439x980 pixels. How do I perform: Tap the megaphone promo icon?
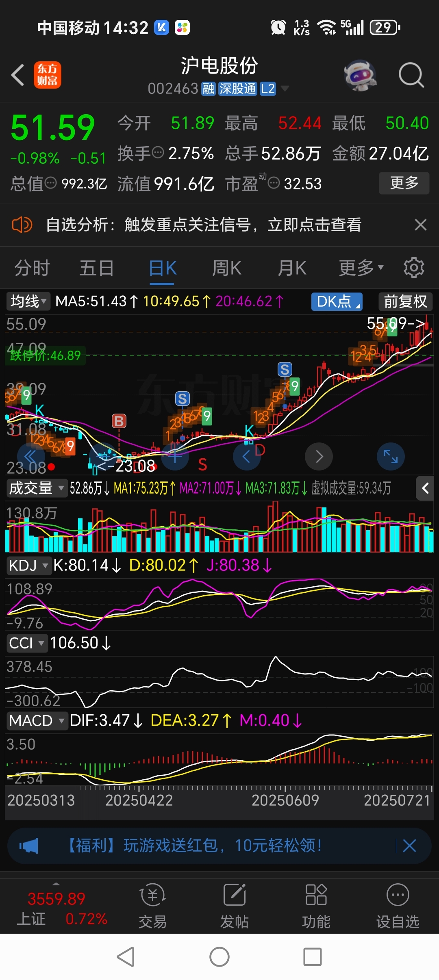28,846
